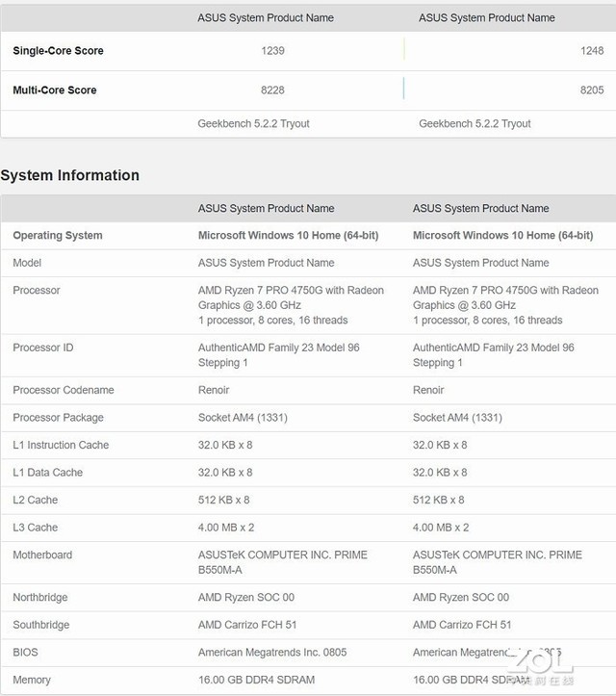Click the multi-core score value 8228

pyautogui.click(x=272, y=90)
